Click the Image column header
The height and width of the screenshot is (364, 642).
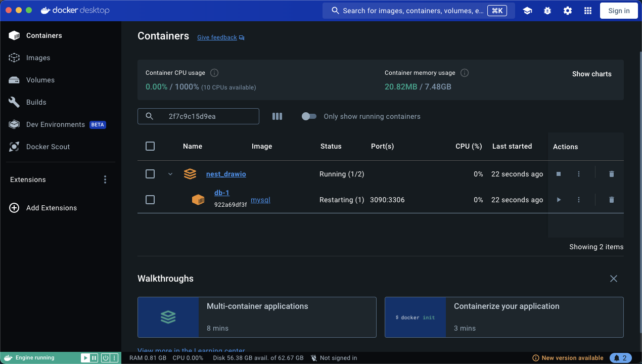coord(262,146)
